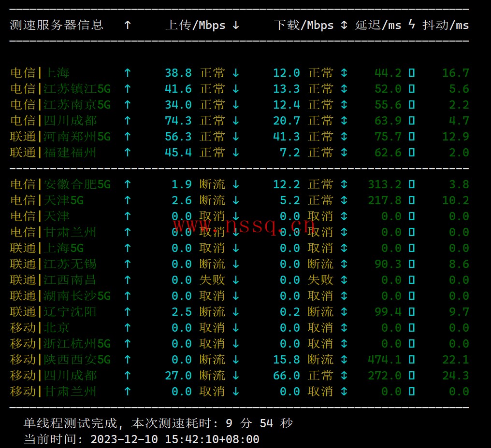Select the 电信|江苏镇江5G server label
This screenshot has width=491, height=448.
point(60,89)
